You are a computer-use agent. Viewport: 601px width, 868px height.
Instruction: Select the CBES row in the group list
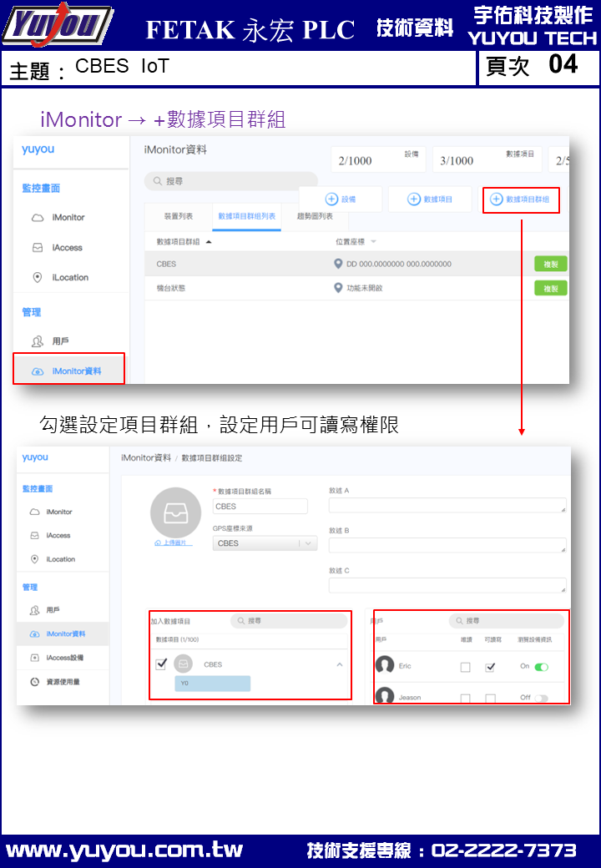[x=356, y=264]
